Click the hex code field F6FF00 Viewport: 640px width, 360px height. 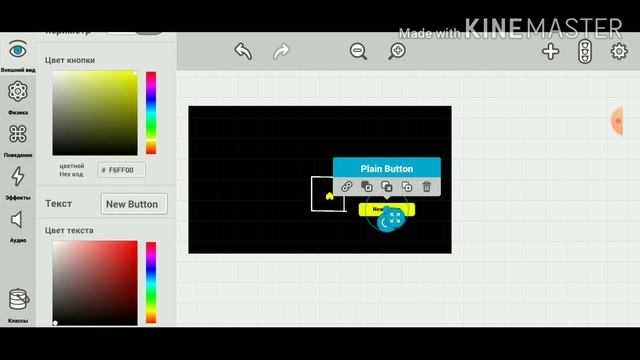click(x=121, y=170)
